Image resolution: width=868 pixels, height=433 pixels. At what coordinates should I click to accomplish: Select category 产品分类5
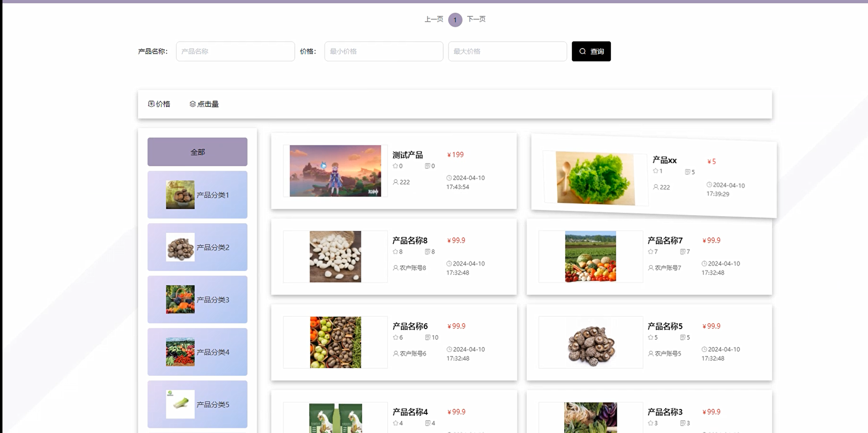coord(197,404)
